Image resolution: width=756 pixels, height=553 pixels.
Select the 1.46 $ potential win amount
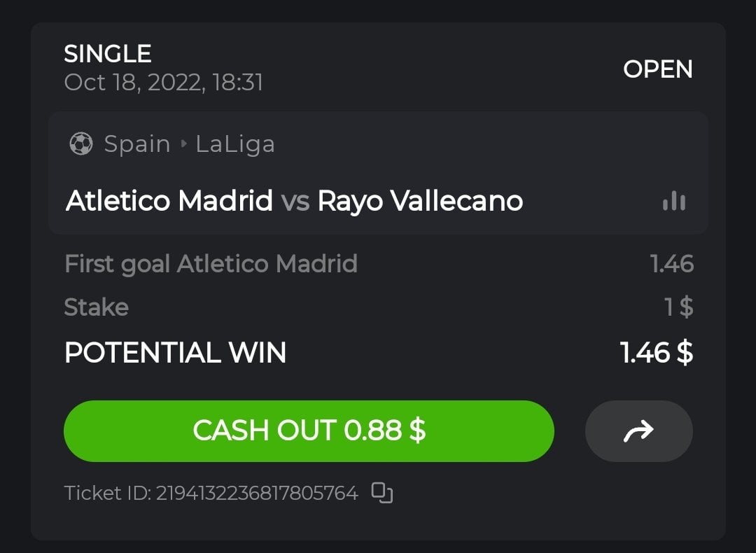(x=657, y=353)
